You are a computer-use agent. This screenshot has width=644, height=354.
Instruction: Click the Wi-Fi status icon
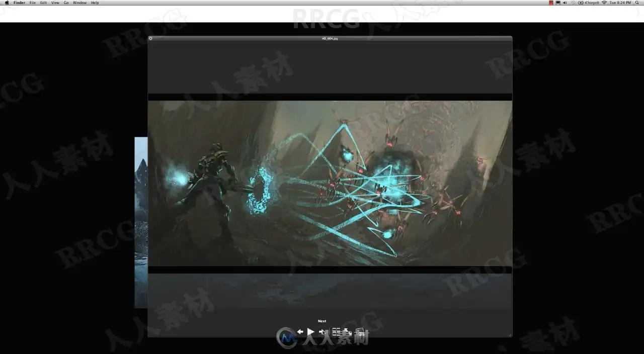604,3
